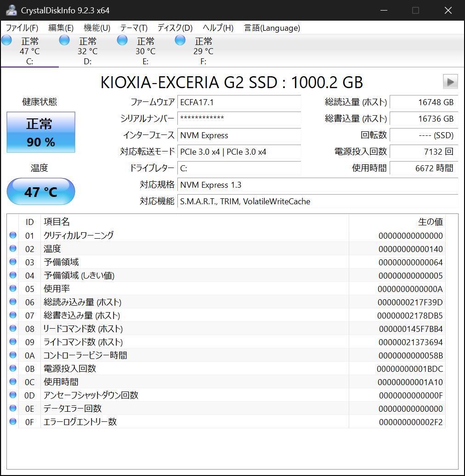Select drive D: health status indicator
The height and width of the screenshot is (476, 465).
(64, 40)
